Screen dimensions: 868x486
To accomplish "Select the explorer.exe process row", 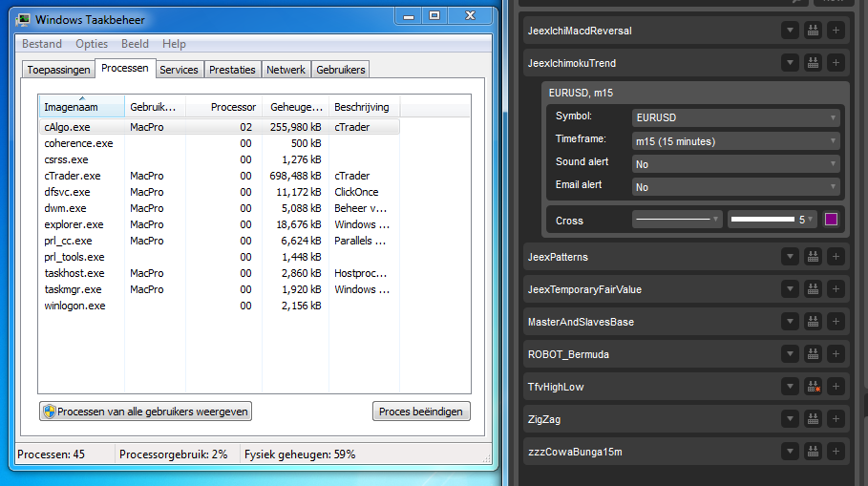I will [220, 224].
